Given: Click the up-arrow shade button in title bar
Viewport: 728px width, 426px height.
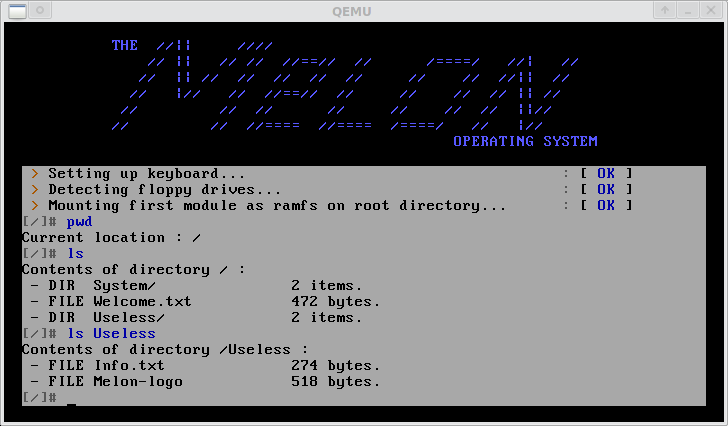Looking at the screenshot, I should 664,10.
